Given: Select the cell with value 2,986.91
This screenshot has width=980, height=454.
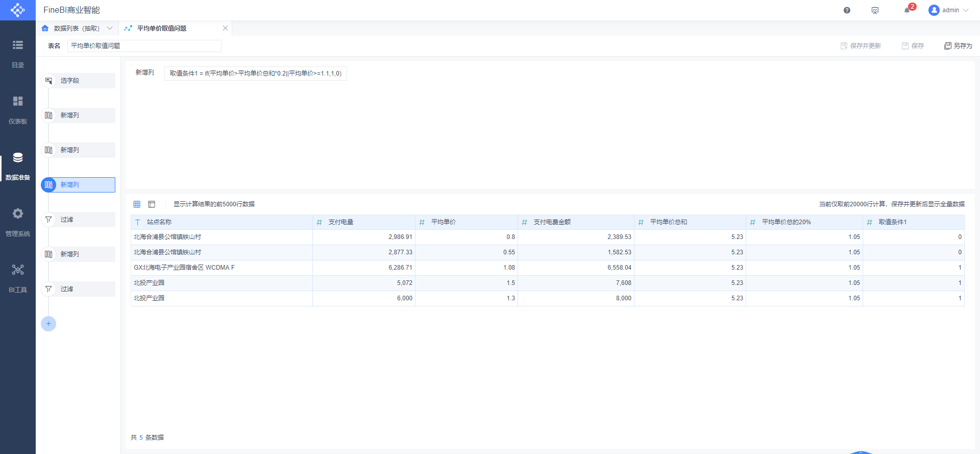Looking at the screenshot, I should [x=364, y=237].
